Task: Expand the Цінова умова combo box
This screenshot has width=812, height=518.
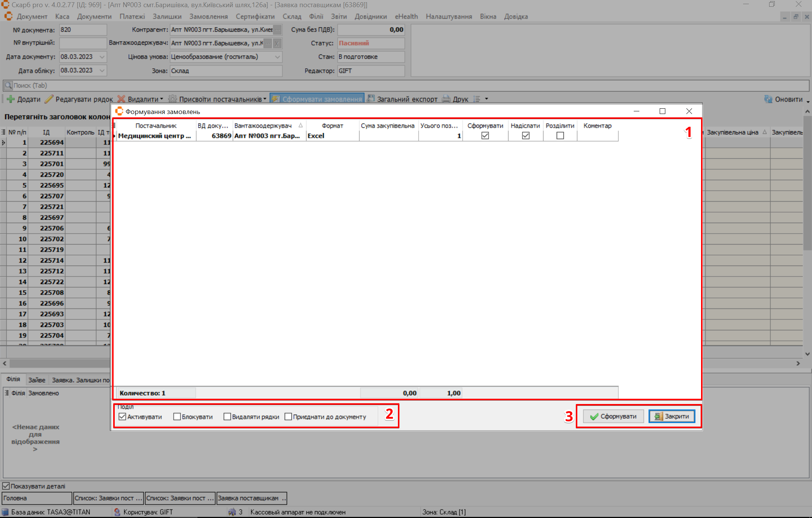Action: (277, 57)
